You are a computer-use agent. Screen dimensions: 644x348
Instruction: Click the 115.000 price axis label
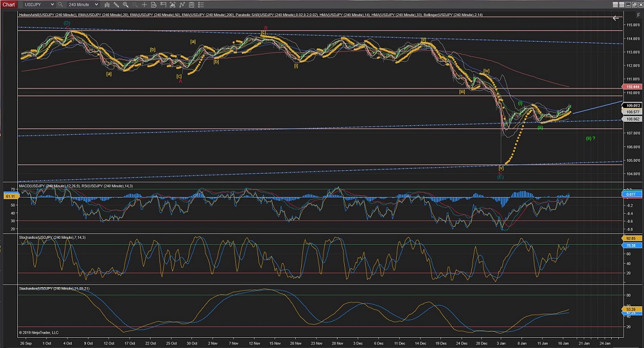point(633,25)
